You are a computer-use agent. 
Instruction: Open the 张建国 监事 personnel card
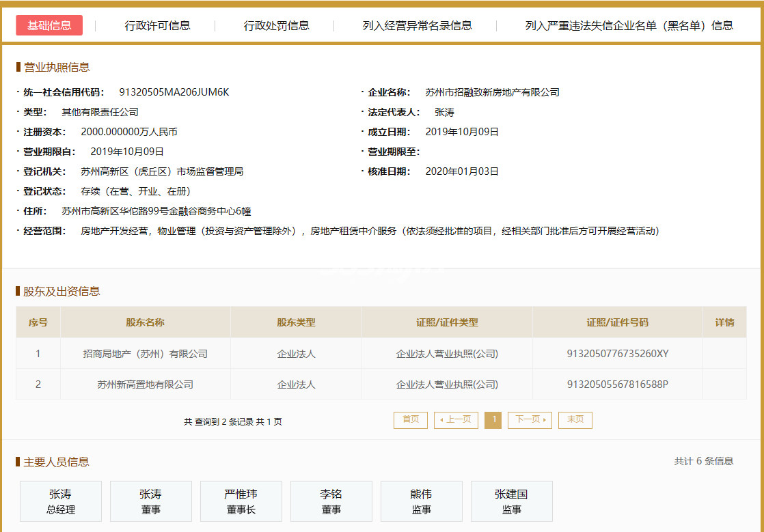pos(512,501)
